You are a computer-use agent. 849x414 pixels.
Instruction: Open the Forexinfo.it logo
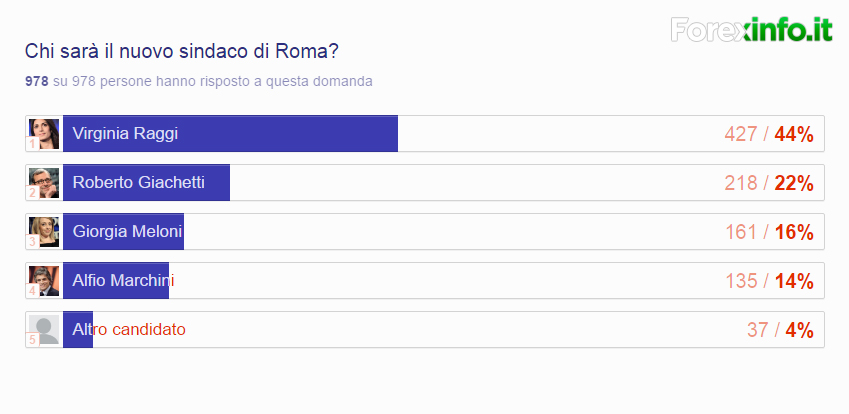(751, 30)
